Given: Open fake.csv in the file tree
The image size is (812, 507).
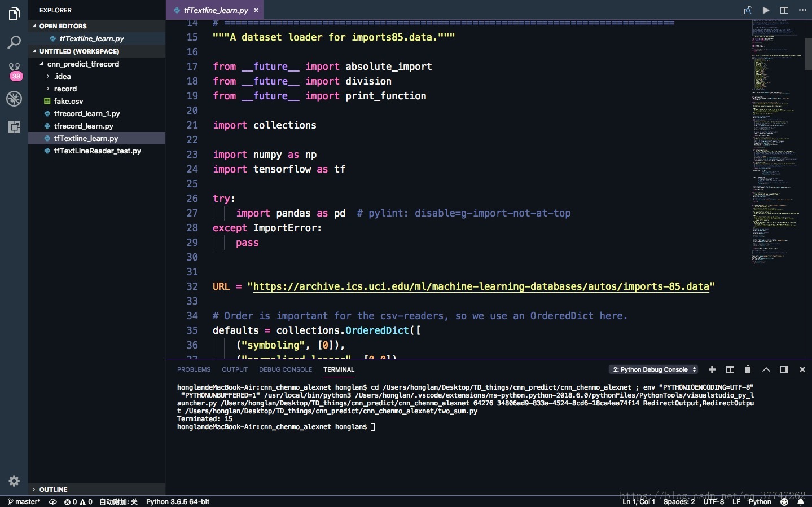Looking at the screenshot, I should 97,101.
